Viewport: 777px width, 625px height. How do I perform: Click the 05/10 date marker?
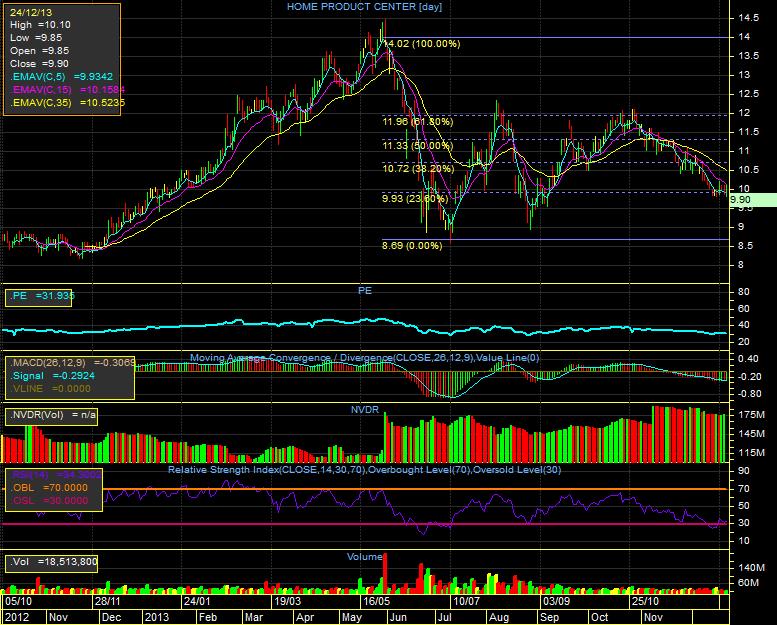tap(18, 601)
